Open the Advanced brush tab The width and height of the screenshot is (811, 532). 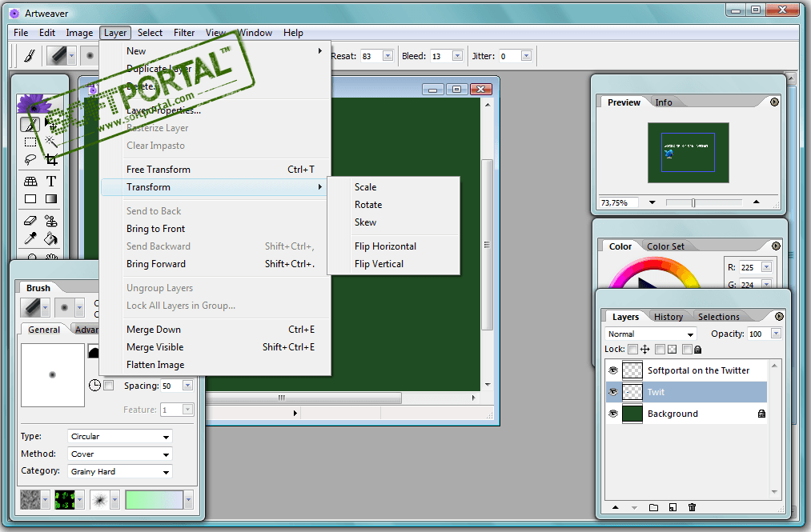[x=86, y=330]
